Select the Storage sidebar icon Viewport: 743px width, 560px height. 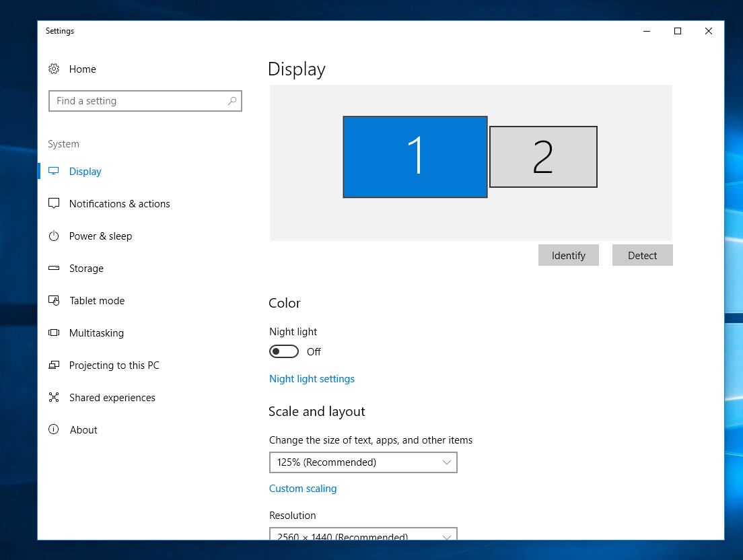click(54, 268)
